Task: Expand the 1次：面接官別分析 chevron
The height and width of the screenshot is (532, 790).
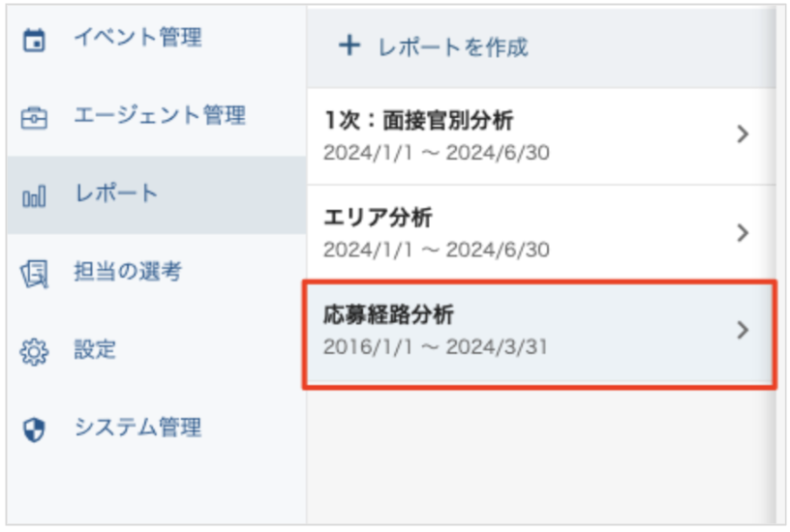Action: click(x=743, y=135)
